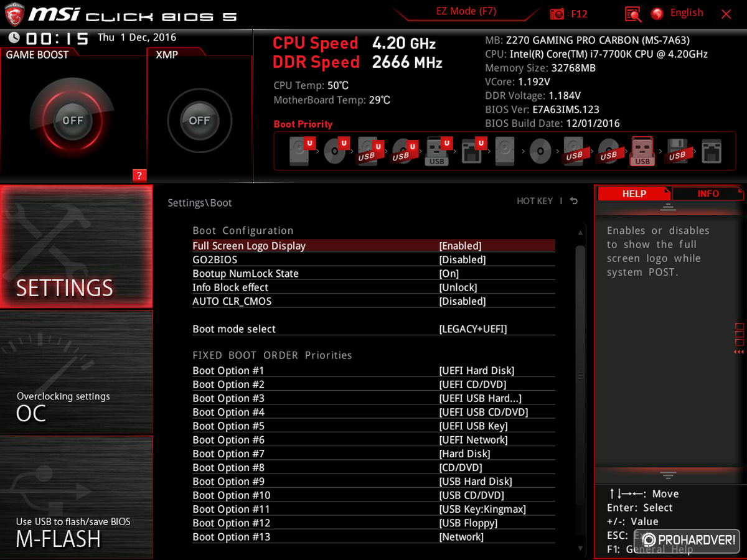Select the Boot Option #6 row
This screenshot has width=747, height=560.
tap(374, 440)
